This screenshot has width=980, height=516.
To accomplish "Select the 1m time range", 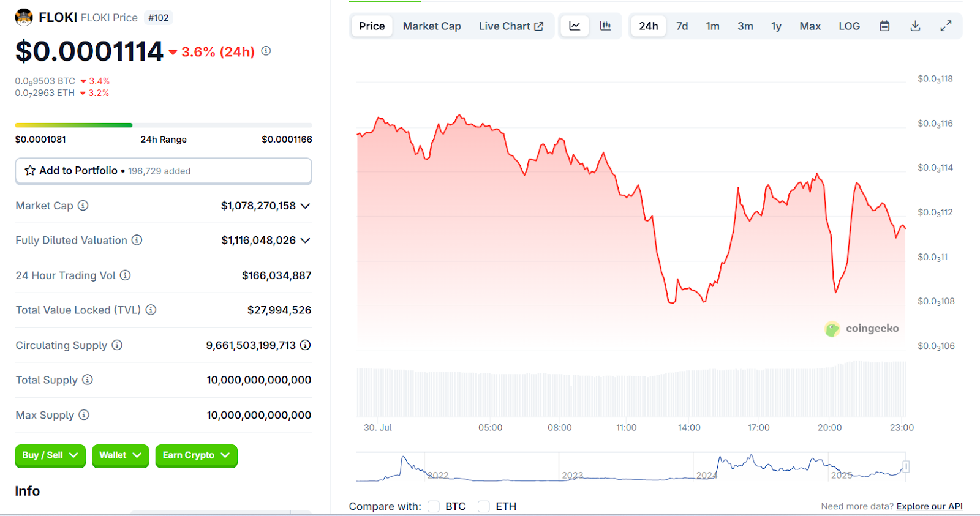I will pyautogui.click(x=712, y=26).
